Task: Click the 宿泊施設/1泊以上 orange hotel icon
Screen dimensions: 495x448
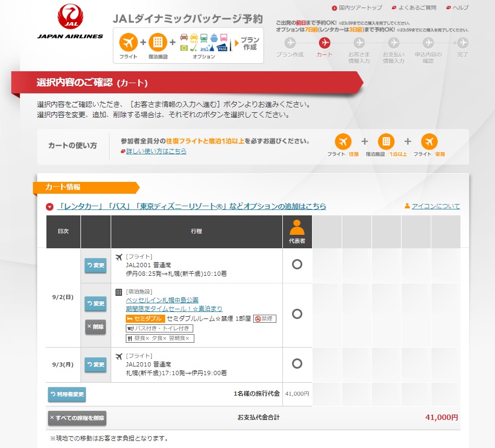Action: [386, 141]
